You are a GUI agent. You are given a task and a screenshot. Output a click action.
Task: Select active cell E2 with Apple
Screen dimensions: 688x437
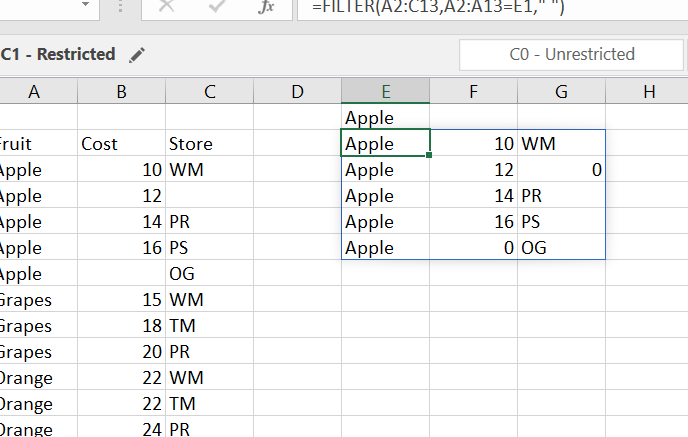pyautogui.click(x=386, y=143)
